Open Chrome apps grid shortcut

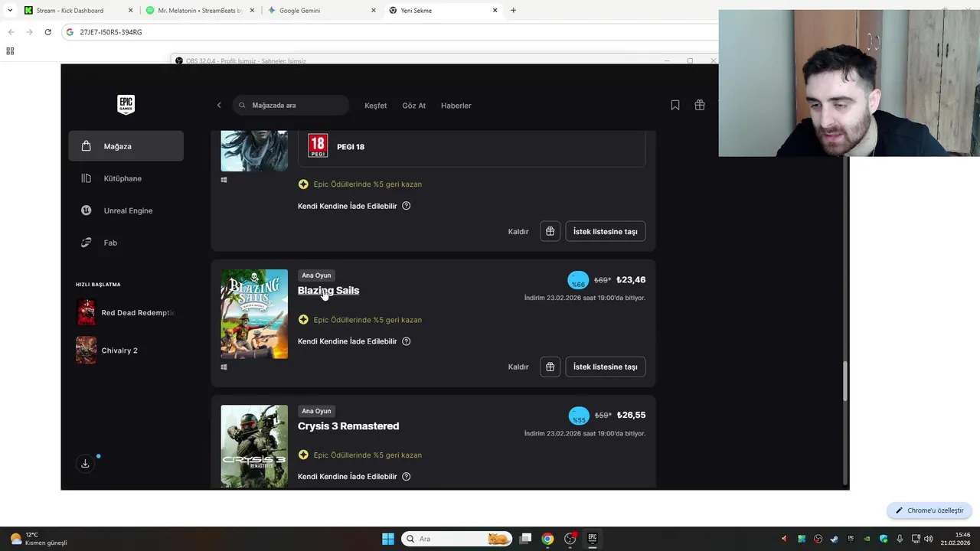(x=10, y=51)
